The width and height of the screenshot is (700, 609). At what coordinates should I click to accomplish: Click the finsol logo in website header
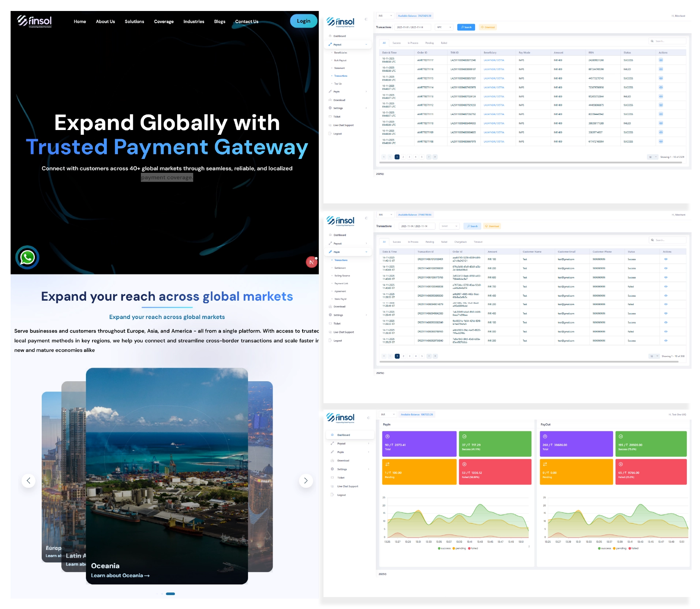[35, 21]
